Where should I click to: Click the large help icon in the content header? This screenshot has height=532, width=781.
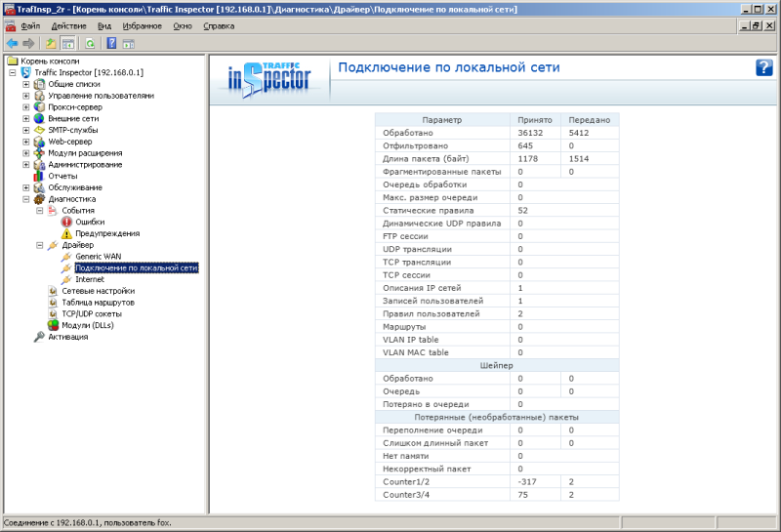[764, 67]
